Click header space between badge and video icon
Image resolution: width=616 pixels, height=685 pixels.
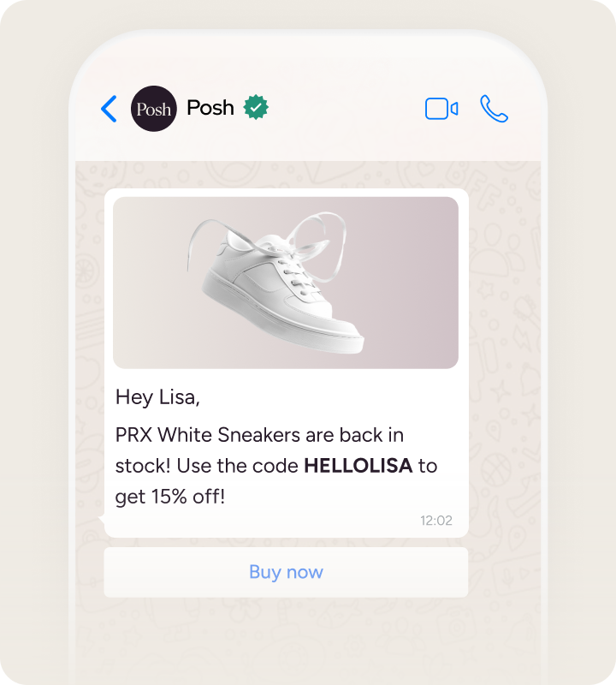pos(345,109)
